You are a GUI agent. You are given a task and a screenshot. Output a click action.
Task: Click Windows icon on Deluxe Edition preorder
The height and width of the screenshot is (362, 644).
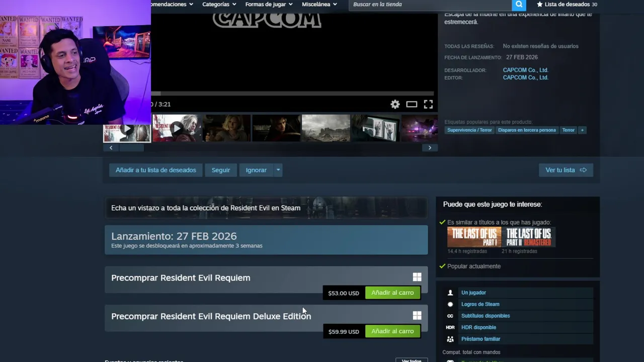click(x=417, y=315)
